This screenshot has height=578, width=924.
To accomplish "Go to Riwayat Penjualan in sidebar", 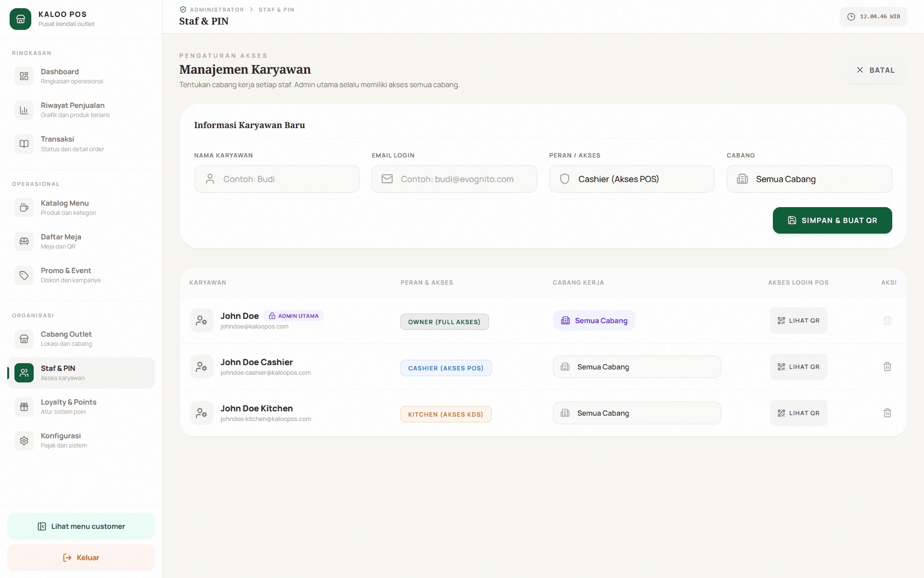I will 81,110.
